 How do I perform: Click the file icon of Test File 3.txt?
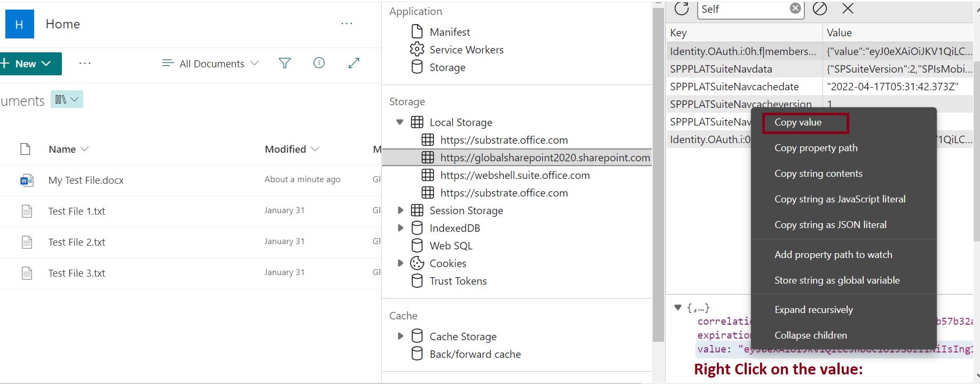pyautogui.click(x=27, y=273)
